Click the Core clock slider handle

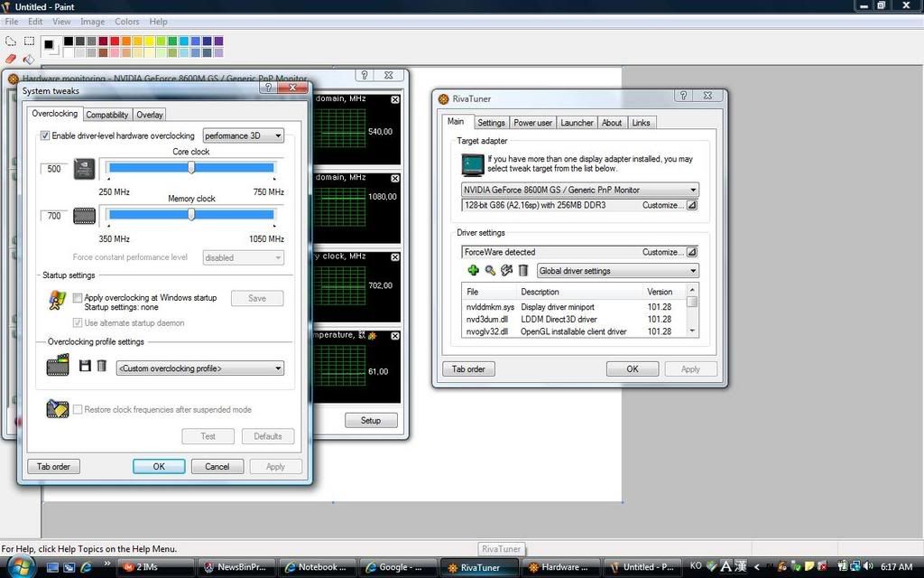pos(191,168)
